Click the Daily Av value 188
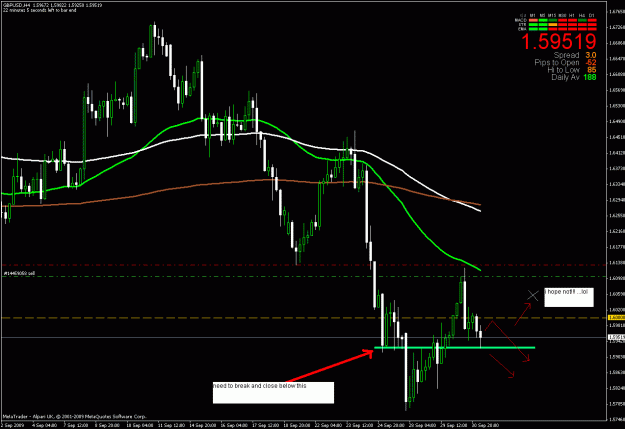This screenshot has width=625, height=429. pyautogui.click(x=590, y=77)
